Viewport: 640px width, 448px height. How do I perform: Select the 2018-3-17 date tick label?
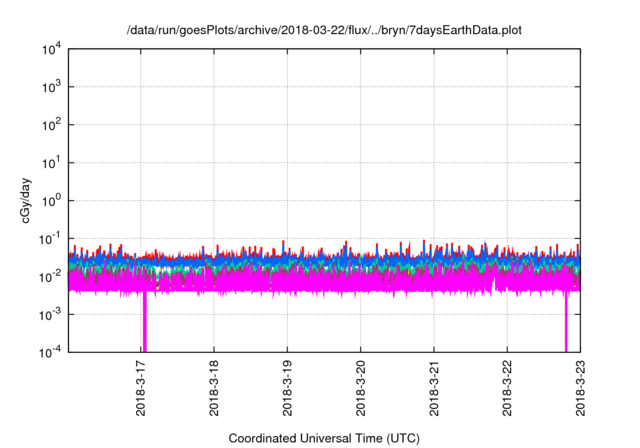pyautogui.click(x=141, y=388)
